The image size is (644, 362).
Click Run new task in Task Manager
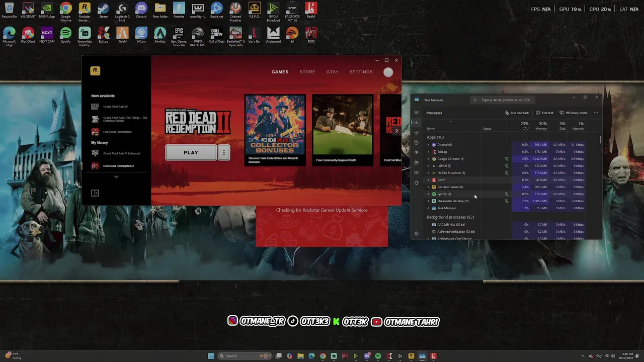point(517,113)
